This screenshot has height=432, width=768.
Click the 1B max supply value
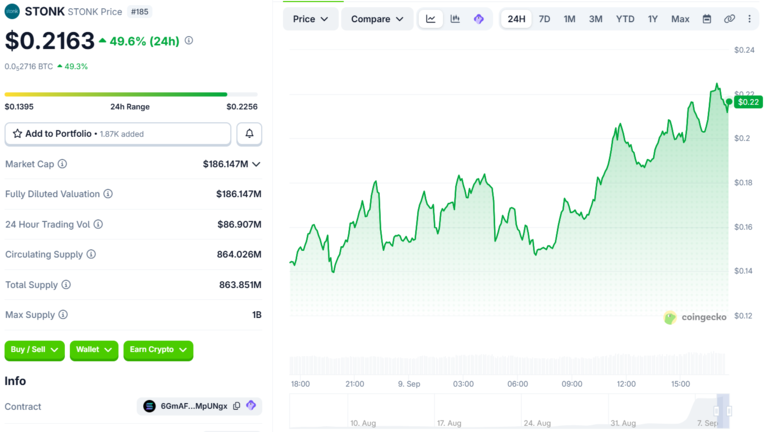click(x=257, y=314)
